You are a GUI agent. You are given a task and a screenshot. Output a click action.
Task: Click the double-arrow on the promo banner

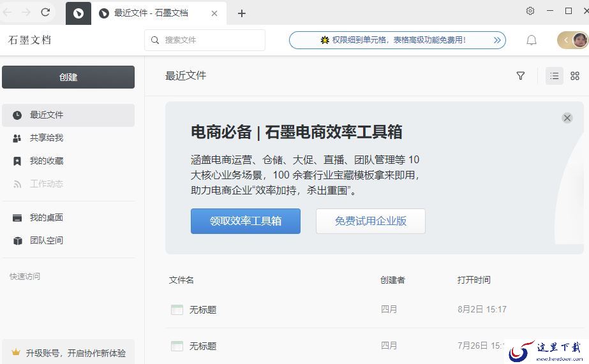coord(497,40)
